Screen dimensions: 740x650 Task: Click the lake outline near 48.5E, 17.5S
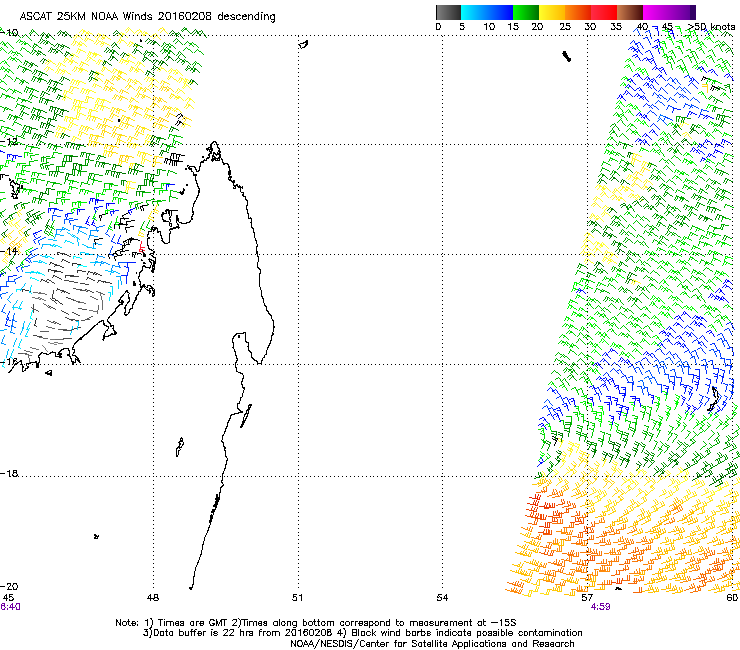[179, 447]
